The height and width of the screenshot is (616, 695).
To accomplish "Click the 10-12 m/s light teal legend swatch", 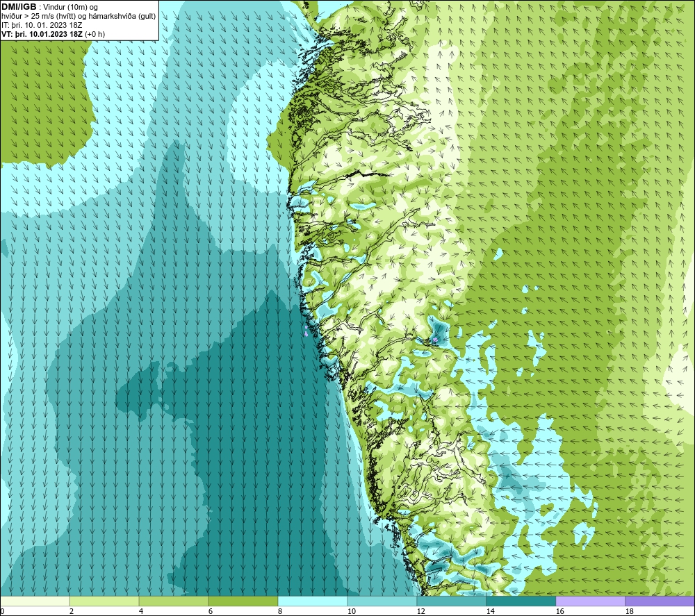I will coord(382,601).
